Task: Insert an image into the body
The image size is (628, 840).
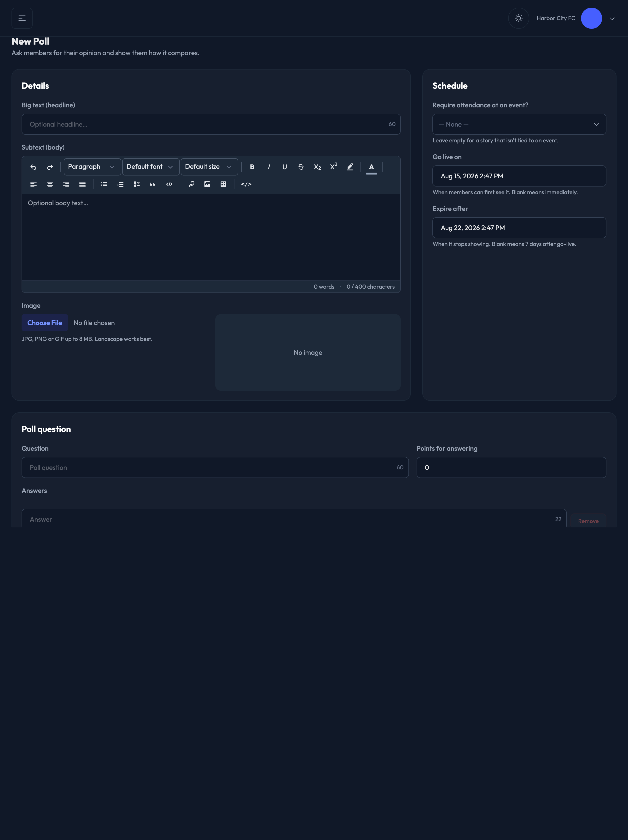Action: [207, 185]
